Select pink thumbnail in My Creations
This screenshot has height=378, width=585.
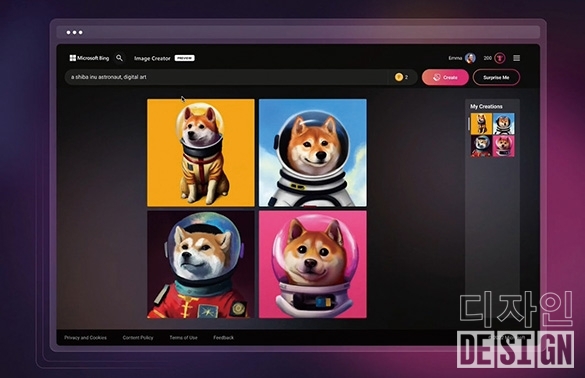(x=504, y=146)
